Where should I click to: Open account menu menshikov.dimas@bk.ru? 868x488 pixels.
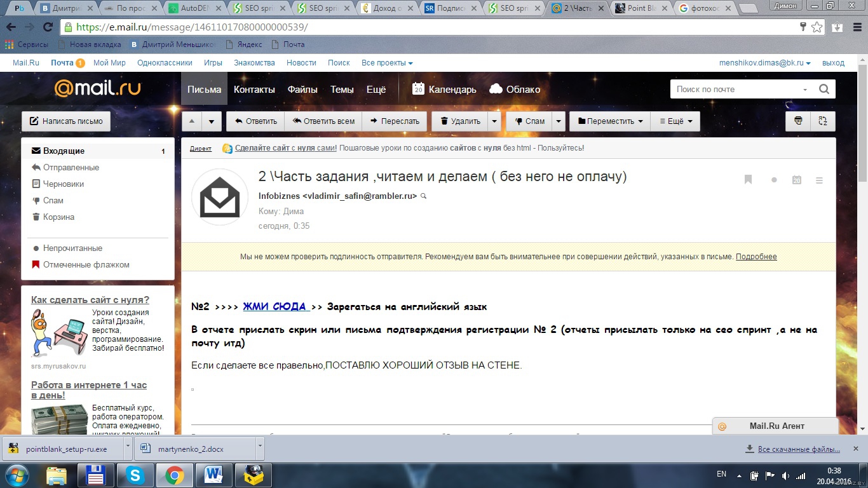pos(765,63)
